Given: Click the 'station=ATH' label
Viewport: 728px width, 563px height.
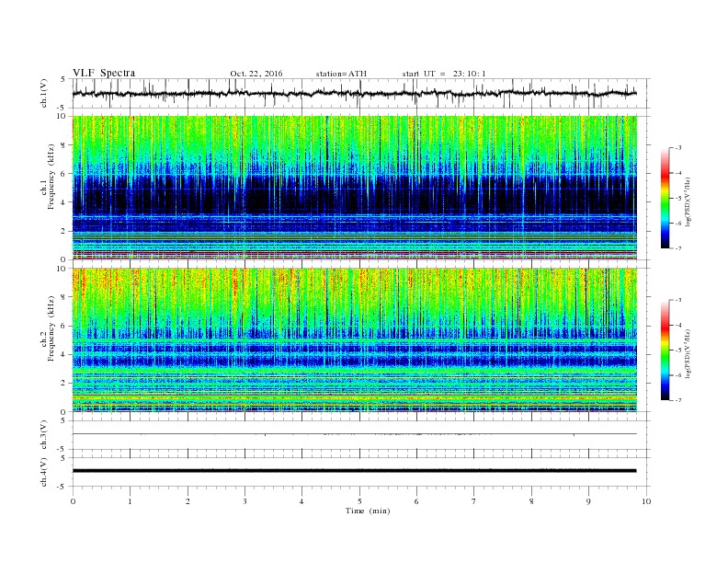Looking at the screenshot, I should tap(341, 74).
